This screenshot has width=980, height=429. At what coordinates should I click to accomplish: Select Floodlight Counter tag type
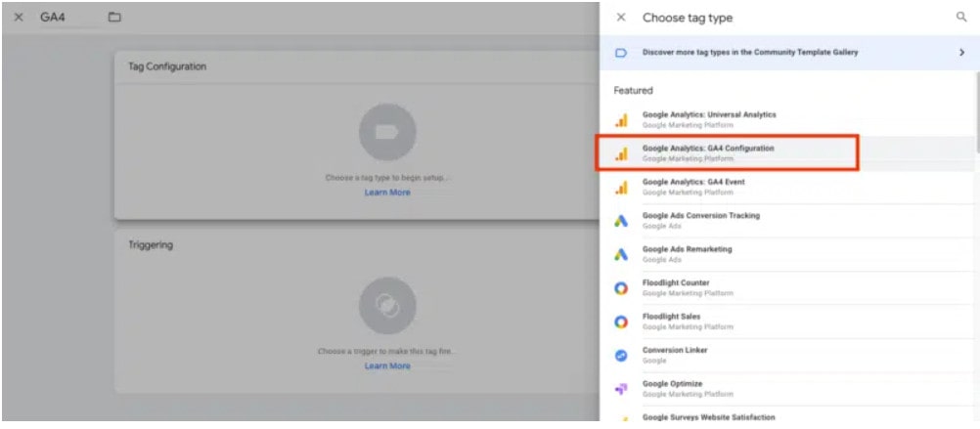coord(789,288)
